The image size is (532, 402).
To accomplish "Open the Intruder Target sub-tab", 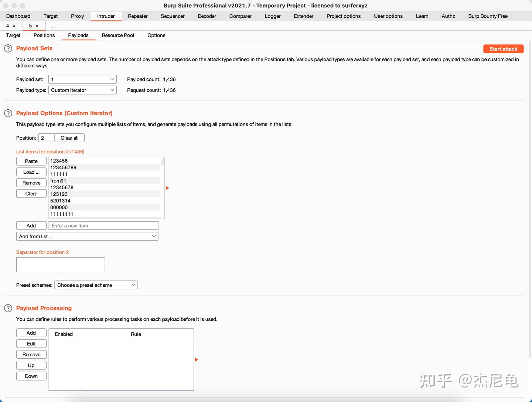I will click(x=13, y=35).
